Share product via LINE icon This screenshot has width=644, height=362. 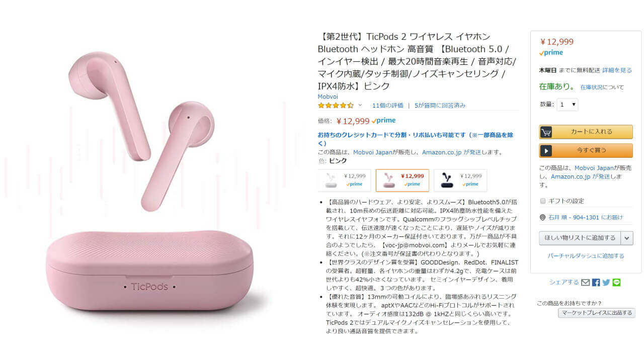[x=616, y=283]
